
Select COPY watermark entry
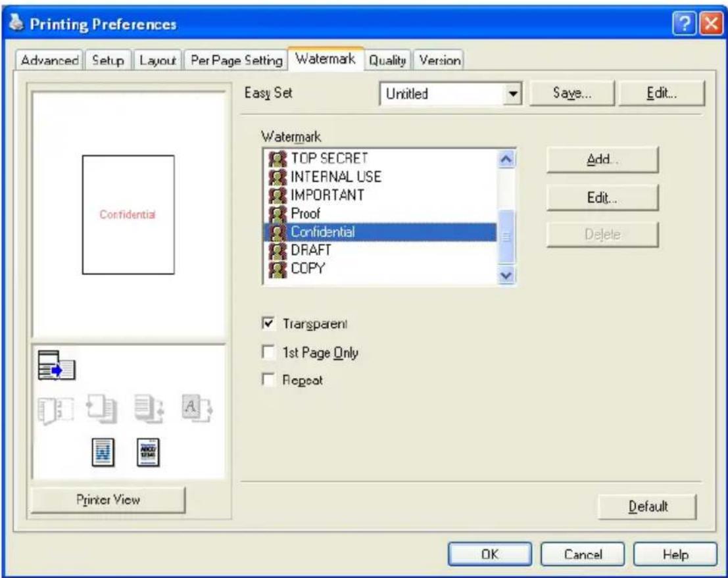coord(380,269)
